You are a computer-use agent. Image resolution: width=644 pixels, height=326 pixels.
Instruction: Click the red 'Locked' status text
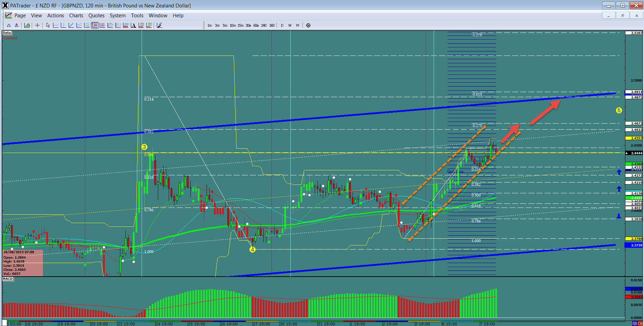[x=10, y=38]
